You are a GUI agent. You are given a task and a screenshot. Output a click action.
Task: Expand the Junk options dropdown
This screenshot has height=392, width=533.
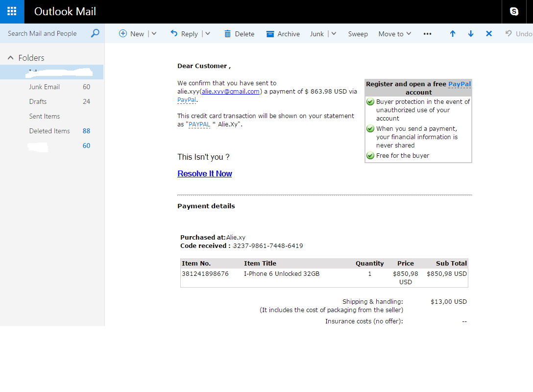pyautogui.click(x=334, y=34)
